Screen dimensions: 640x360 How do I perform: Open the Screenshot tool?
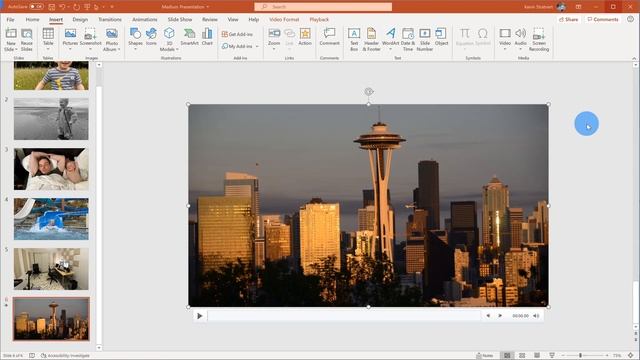coord(90,39)
